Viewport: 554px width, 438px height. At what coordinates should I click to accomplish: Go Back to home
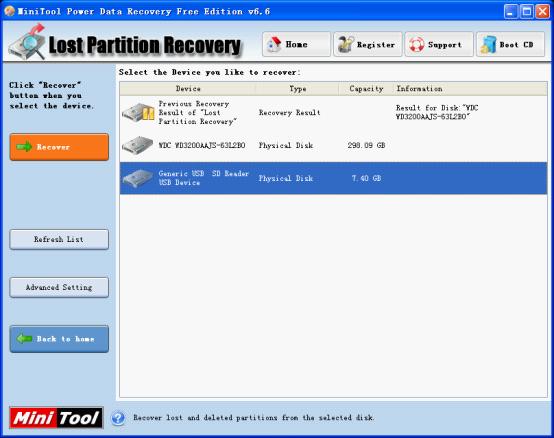tap(59, 339)
